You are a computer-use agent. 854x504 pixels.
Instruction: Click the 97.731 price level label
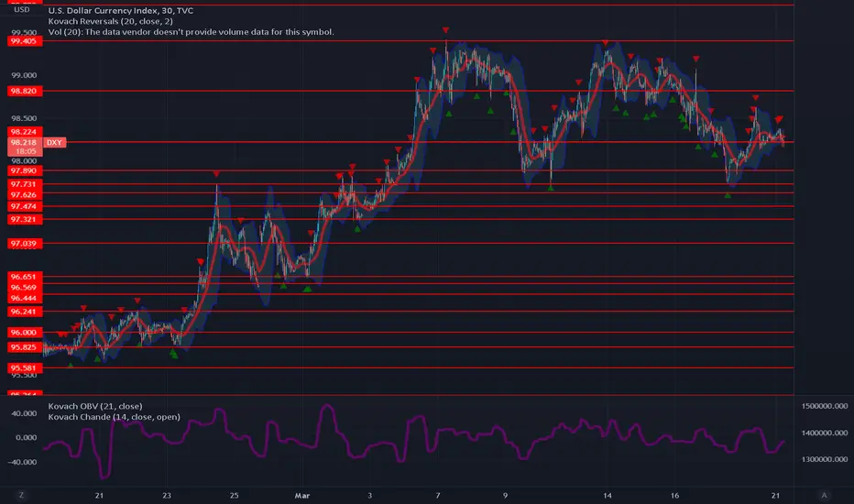24,184
